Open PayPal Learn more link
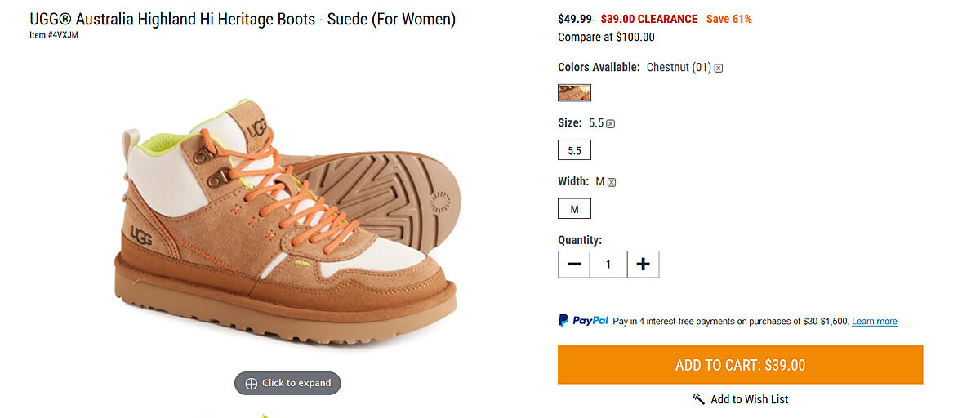 (x=874, y=322)
